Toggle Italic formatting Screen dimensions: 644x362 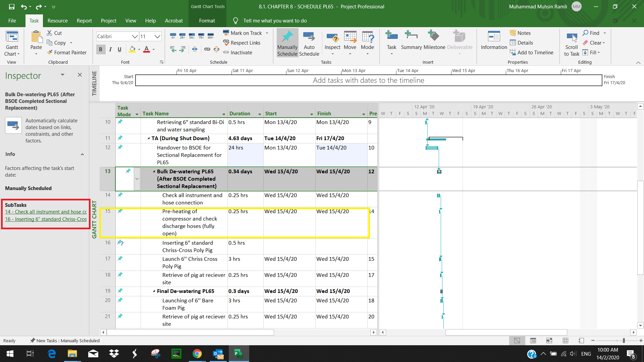click(x=110, y=49)
